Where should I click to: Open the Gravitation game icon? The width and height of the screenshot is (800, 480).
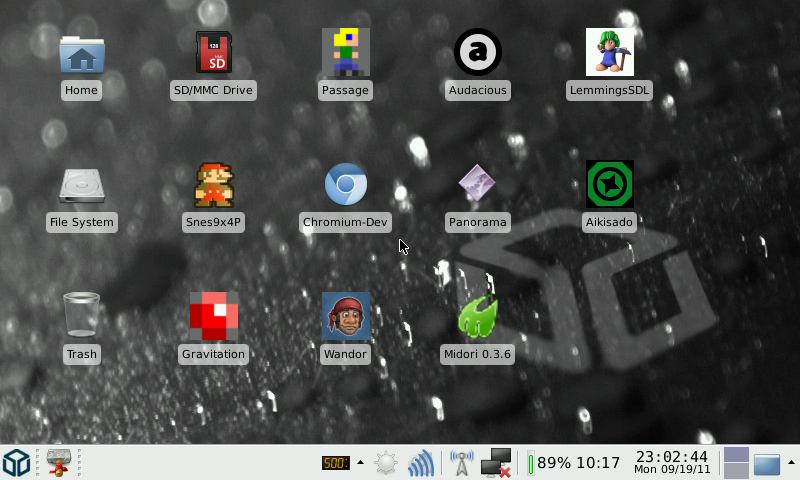pyautogui.click(x=213, y=317)
